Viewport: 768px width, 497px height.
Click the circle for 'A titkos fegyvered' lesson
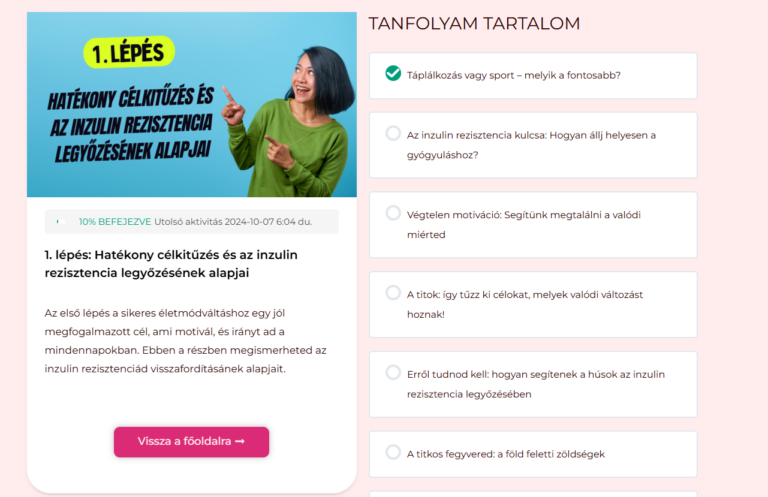tap(393, 452)
